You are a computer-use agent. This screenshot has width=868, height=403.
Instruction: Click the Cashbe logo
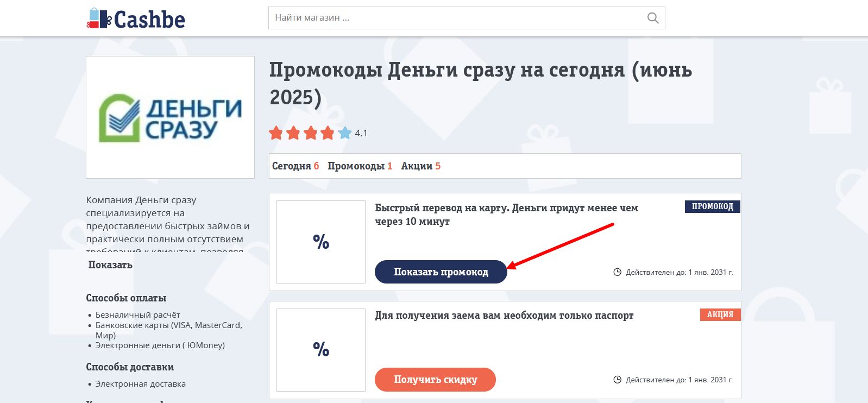click(x=136, y=19)
